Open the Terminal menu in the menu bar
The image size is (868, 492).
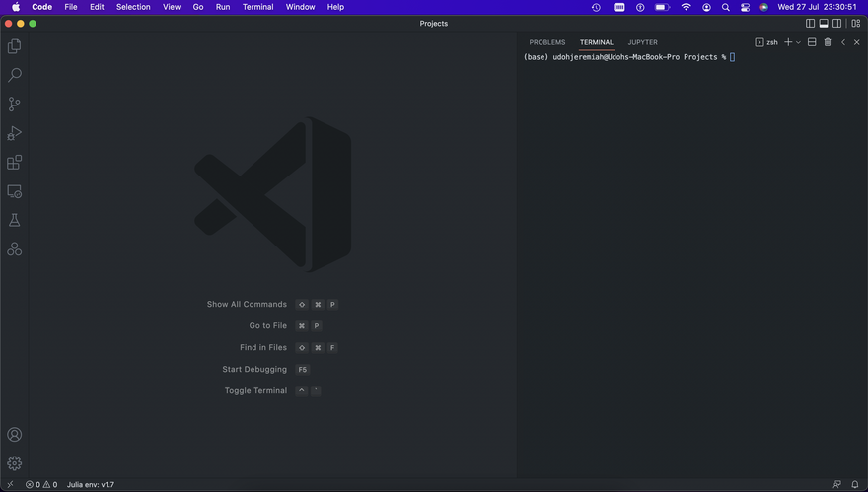click(258, 7)
